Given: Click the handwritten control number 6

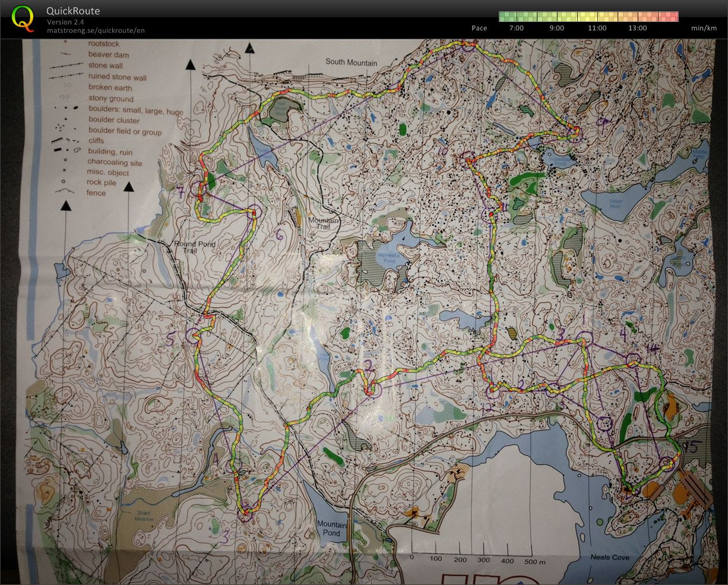Looking at the screenshot, I should click(x=280, y=234).
